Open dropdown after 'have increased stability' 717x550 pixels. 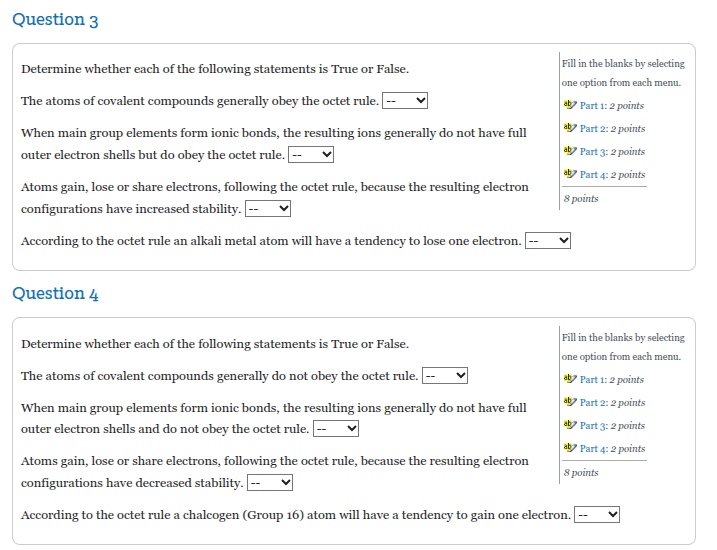(268, 208)
